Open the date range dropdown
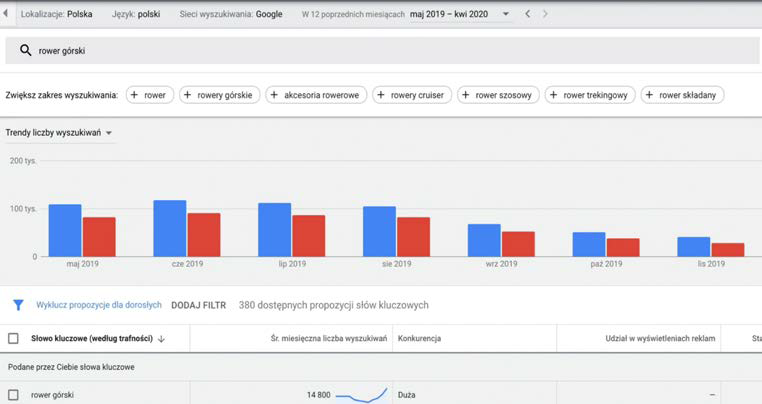This screenshot has width=762, height=404. pos(505,15)
